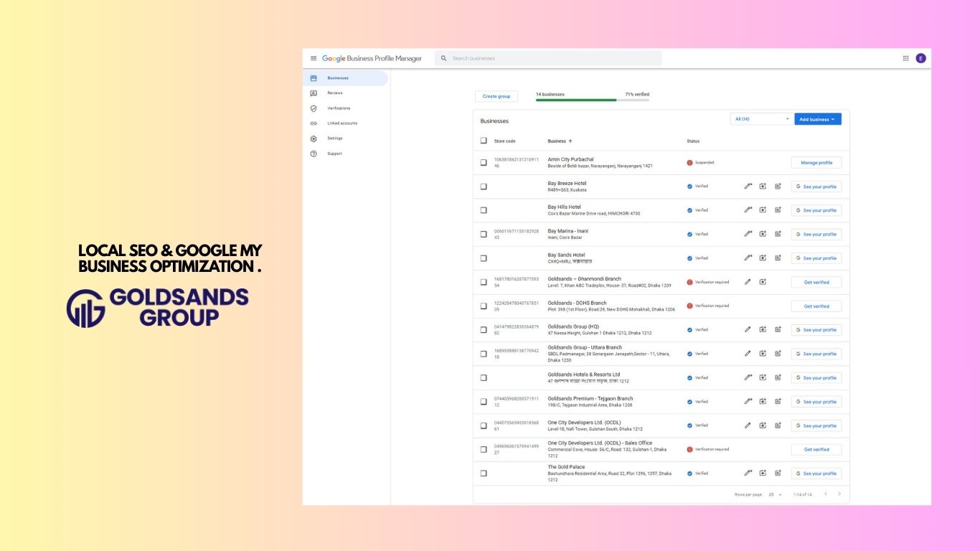Check the Bay Breeze Hotel row checkbox

(484, 187)
